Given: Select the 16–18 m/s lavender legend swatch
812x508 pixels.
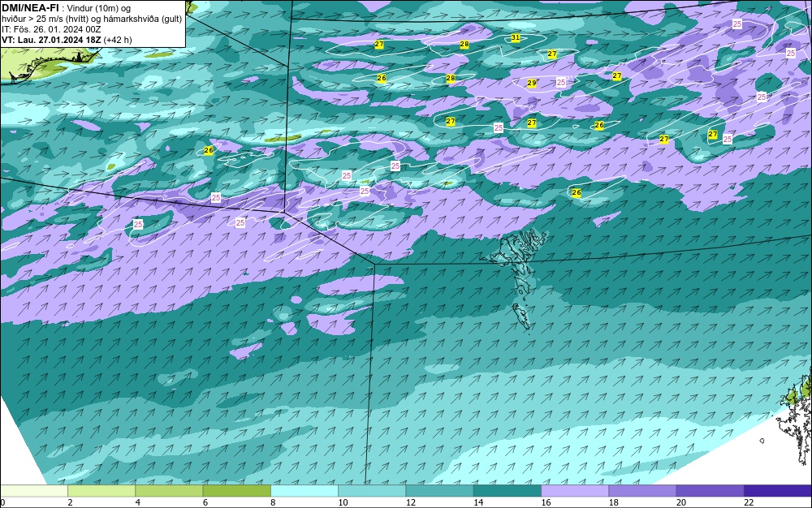Looking at the screenshot, I should 575,490.
